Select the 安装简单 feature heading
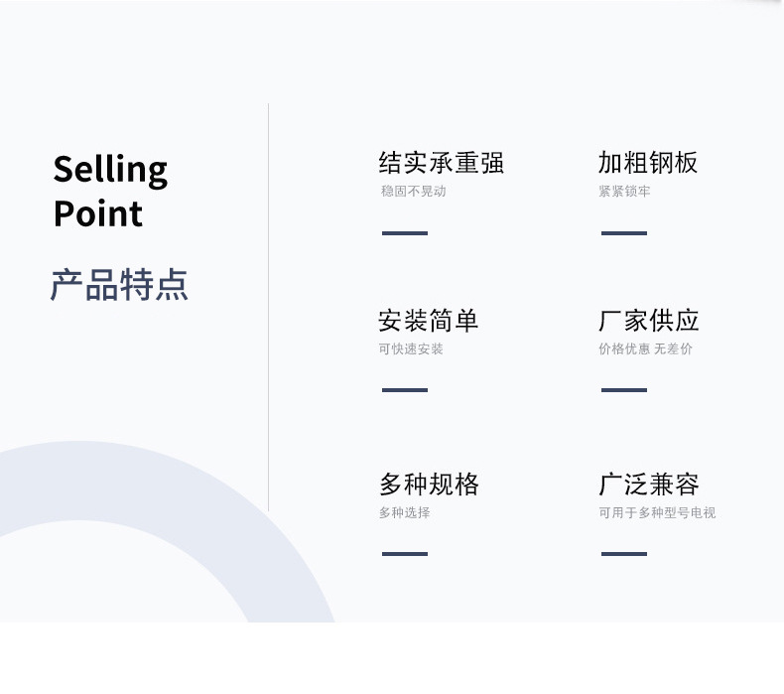The image size is (784, 694). pos(429,321)
